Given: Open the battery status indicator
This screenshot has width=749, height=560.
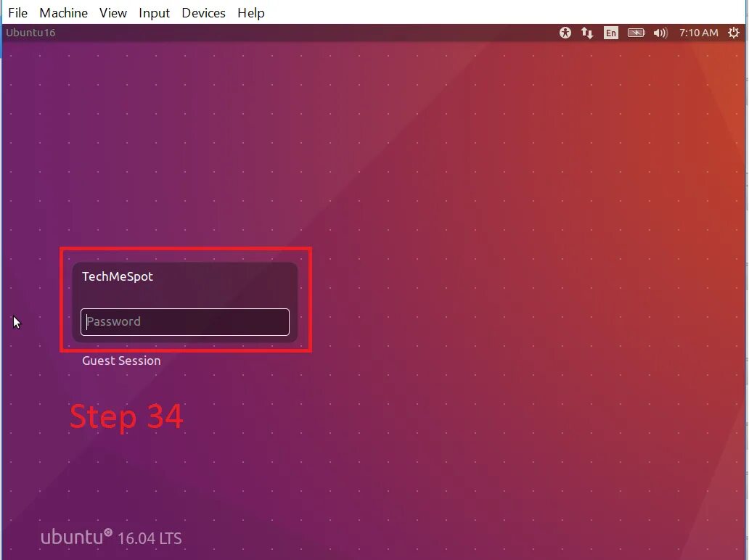Looking at the screenshot, I should [x=636, y=33].
